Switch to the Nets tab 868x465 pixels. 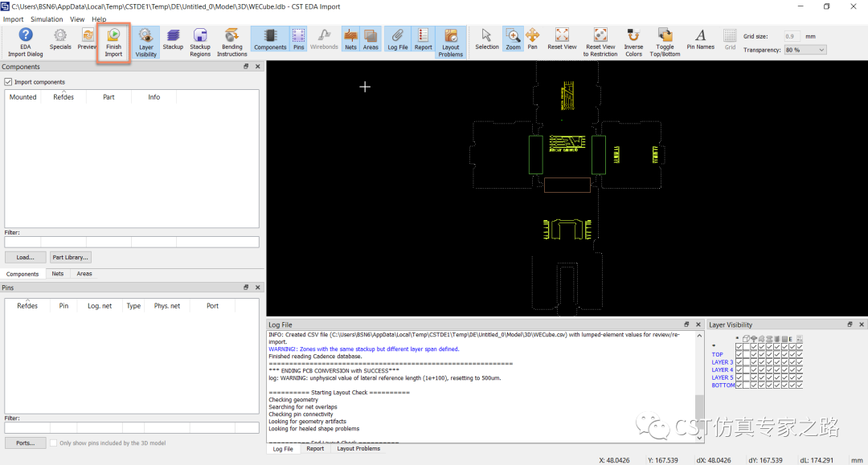tap(58, 274)
